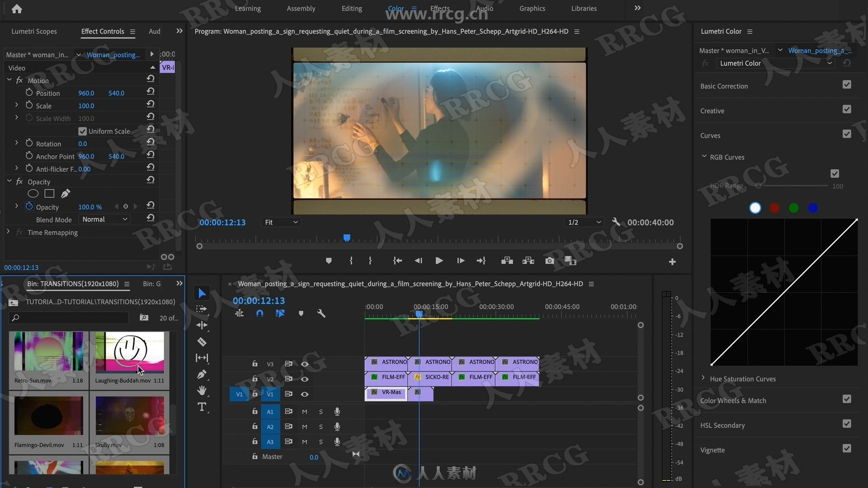The height and width of the screenshot is (488, 868).
Task: Switch to the Editing workspace tab
Action: [352, 8]
